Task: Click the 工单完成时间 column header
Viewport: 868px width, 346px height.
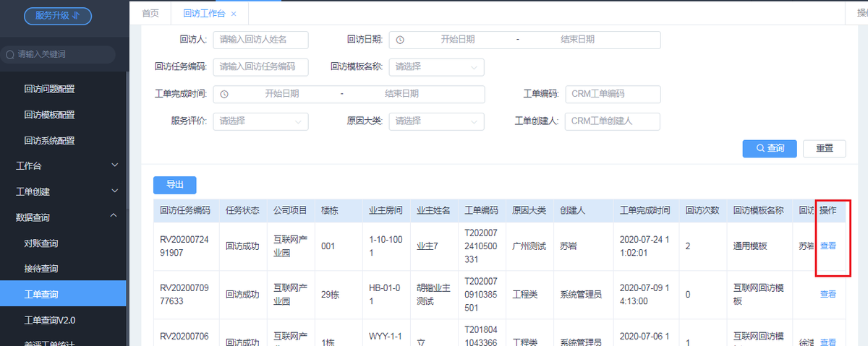Action: click(x=645, y=211)
